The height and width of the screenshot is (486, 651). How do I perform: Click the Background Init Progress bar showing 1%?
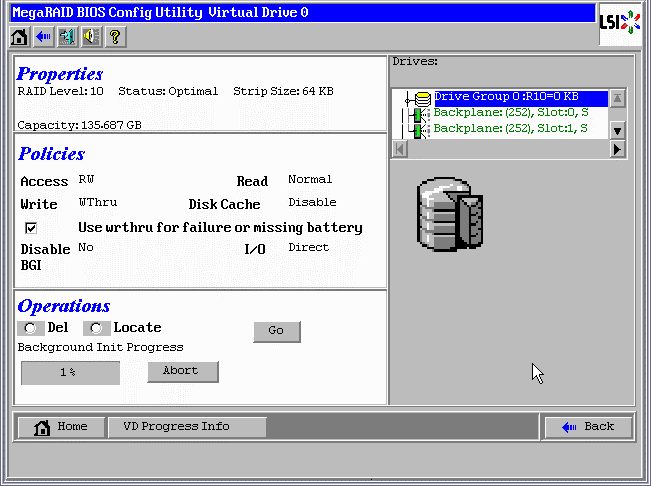(x=71, y=373)
